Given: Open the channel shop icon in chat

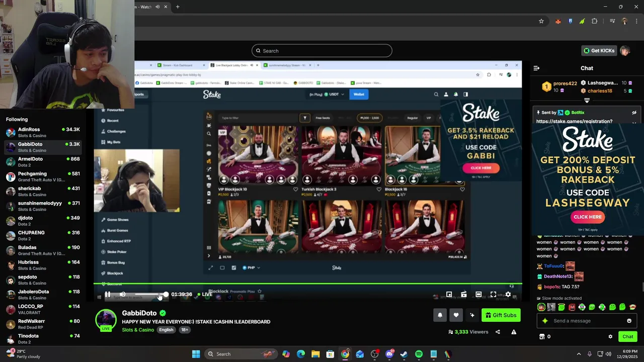Looking at the screenshot, I should point(542,337).
